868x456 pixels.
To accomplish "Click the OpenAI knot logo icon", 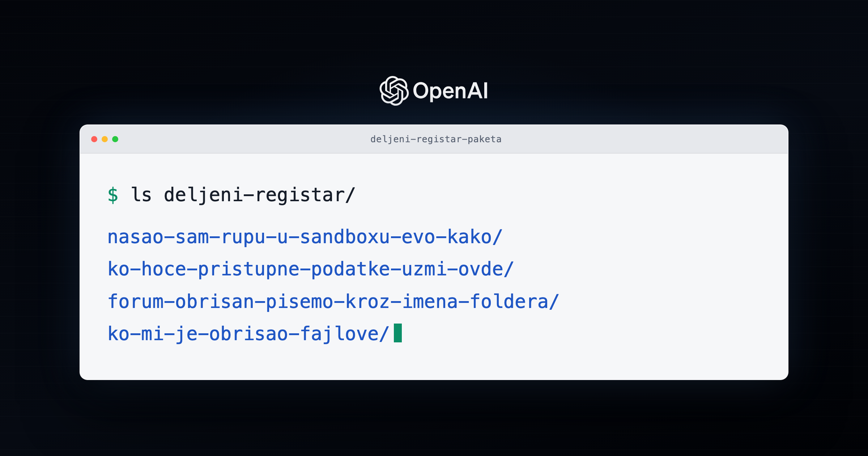I will point(394,91).
